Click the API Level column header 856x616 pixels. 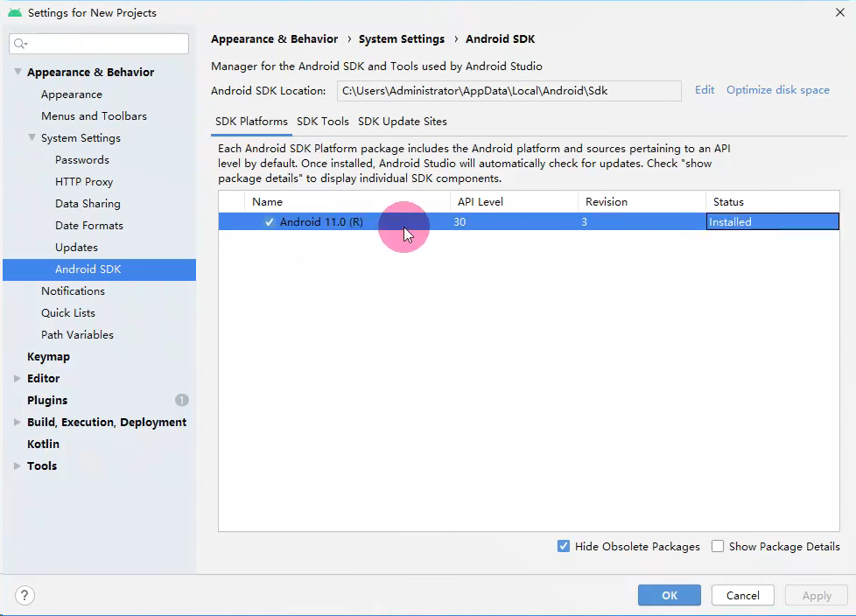(514, 202)
